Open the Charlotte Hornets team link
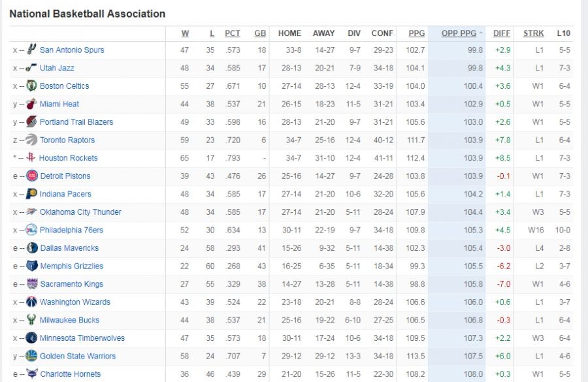 point(70,374)
